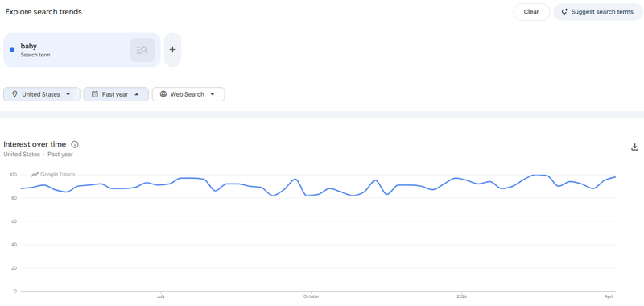
Task: Click the October label on the chart axis
Action: (311, 296)
